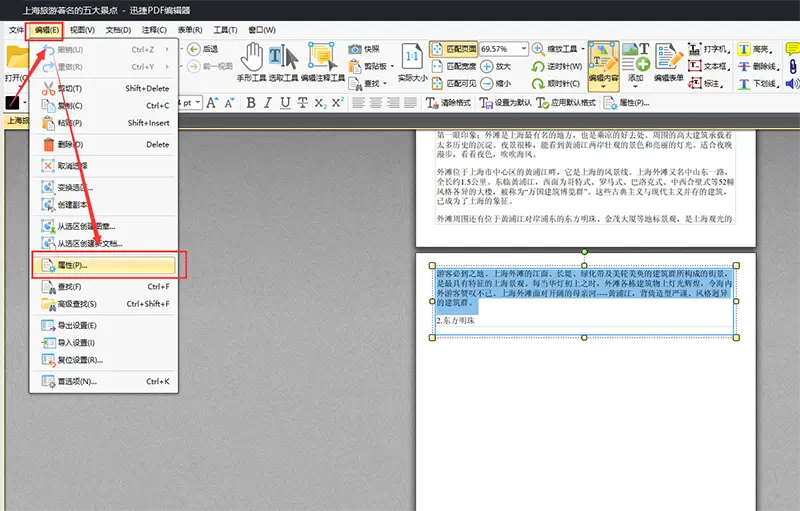Toggle italic formatting (I)
This screenshot has width=800, height=511.
(268, 103)
